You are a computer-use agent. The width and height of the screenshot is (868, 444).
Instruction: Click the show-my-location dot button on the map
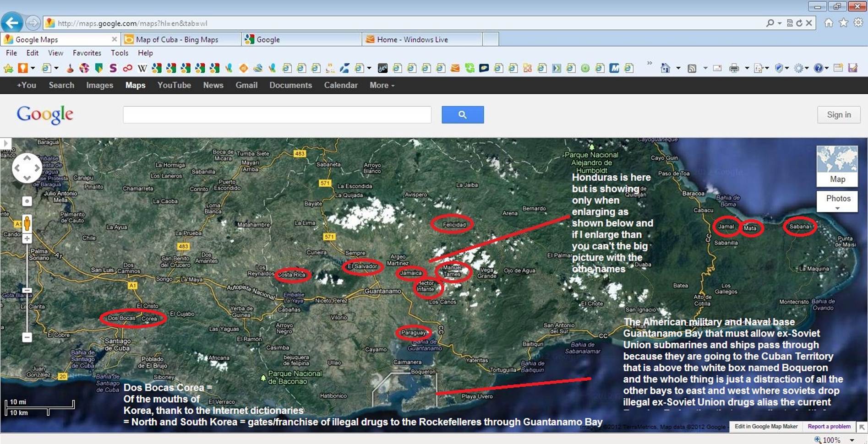pyautogui.click(x=27, y=201)
